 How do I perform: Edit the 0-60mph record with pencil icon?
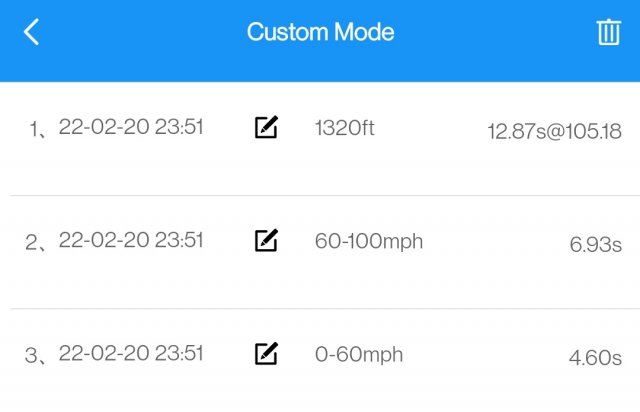tap(266, 353)
